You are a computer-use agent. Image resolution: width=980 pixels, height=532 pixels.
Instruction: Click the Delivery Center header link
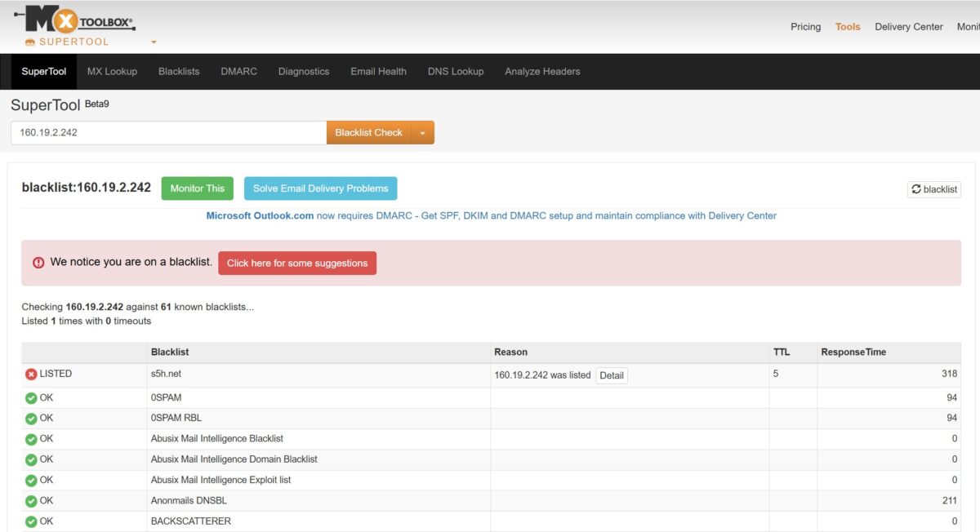[x=909, y=27]
